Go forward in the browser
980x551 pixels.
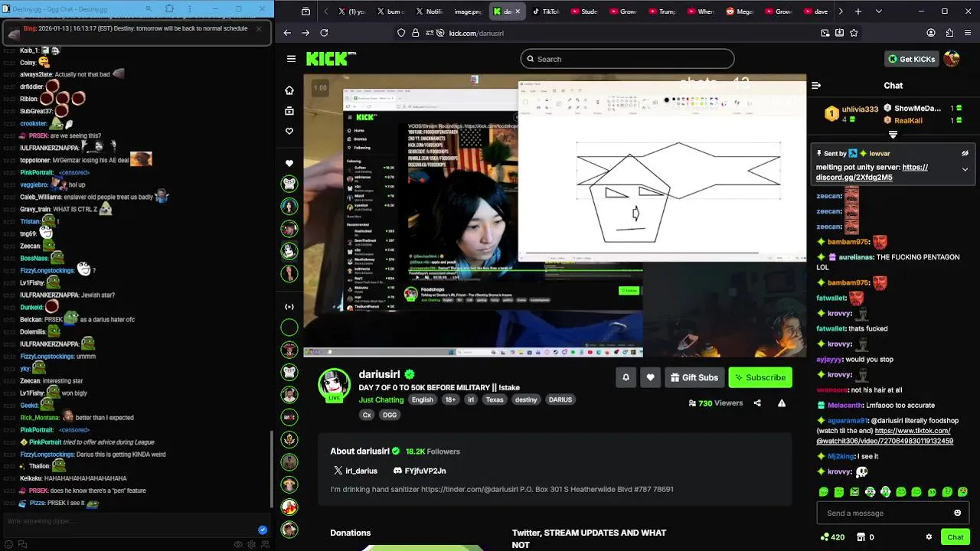[305, 33]
